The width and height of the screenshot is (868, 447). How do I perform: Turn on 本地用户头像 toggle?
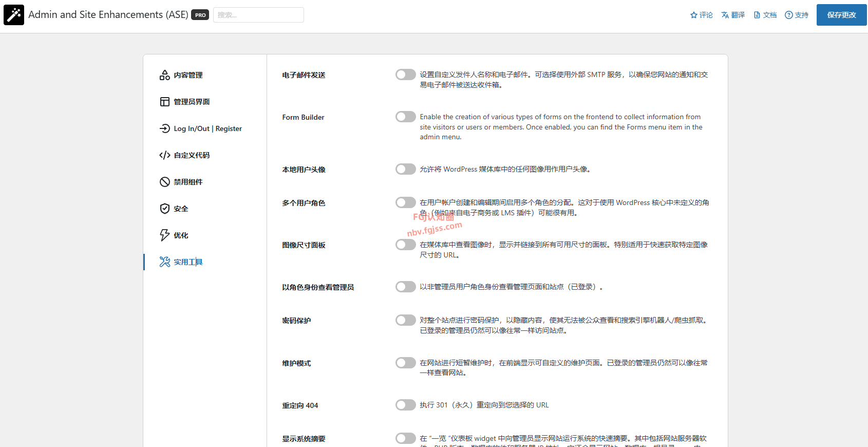406,169
